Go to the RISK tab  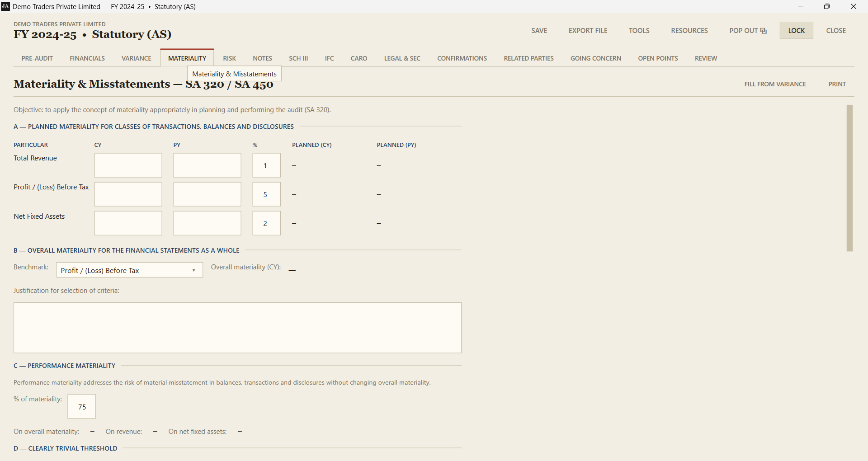230,58
